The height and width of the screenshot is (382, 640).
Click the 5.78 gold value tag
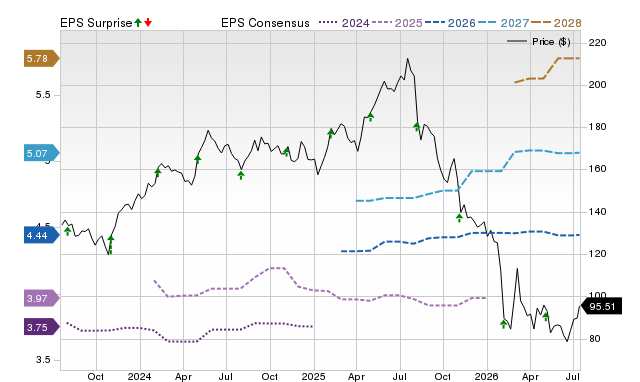coord(41,59)
